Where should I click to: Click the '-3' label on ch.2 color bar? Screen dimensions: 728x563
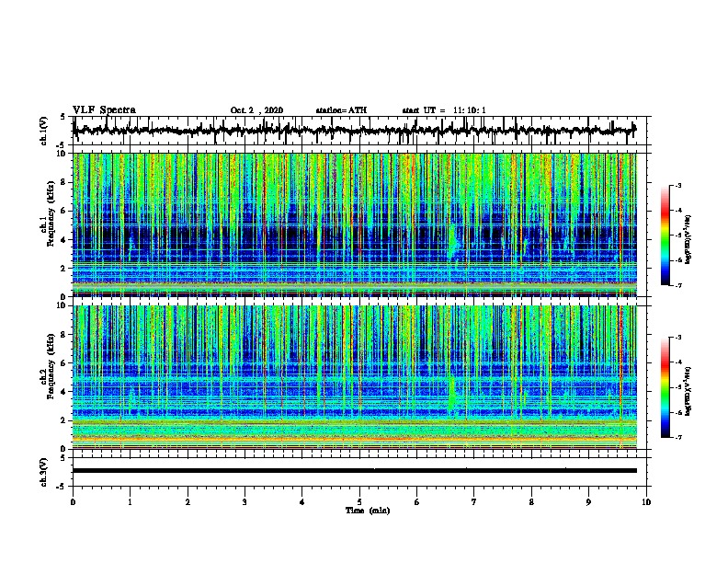(x=678, y=338)
